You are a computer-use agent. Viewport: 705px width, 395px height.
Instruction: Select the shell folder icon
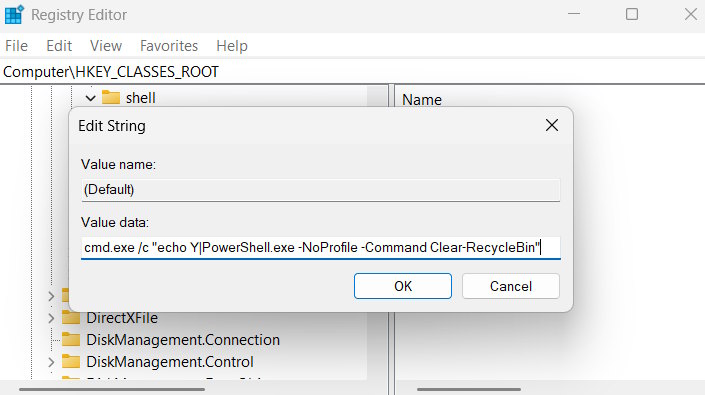coord(111,98)
